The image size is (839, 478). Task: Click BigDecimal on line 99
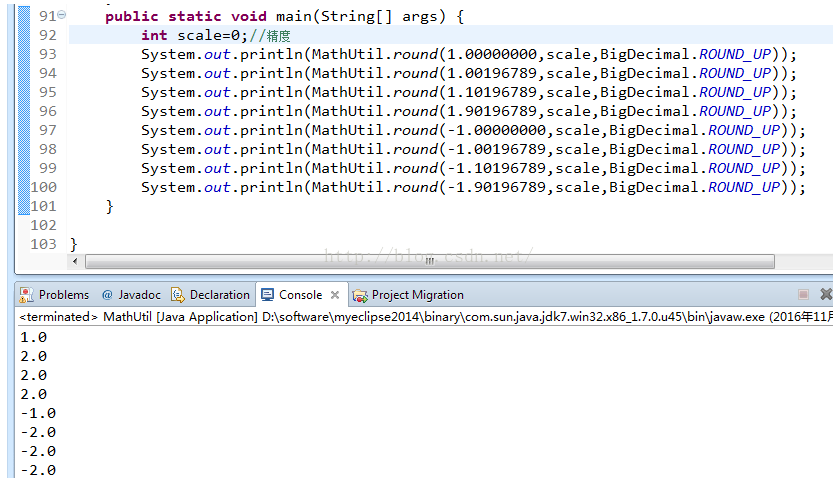coord(654,168)
